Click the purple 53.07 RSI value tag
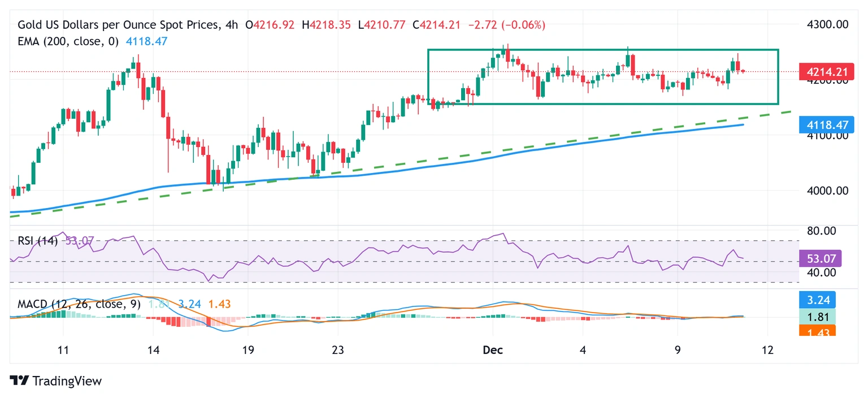Image resolution: width=868 pixels, height=398 pixels. tap(821, 258)
